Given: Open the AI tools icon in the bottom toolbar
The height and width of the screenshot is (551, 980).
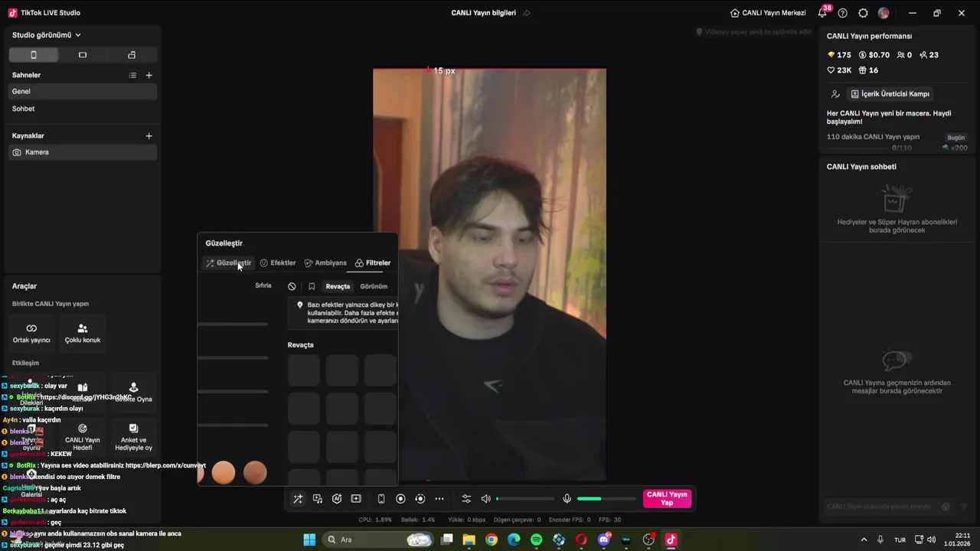Looking at the screenshot, I should tap(337, 499).
